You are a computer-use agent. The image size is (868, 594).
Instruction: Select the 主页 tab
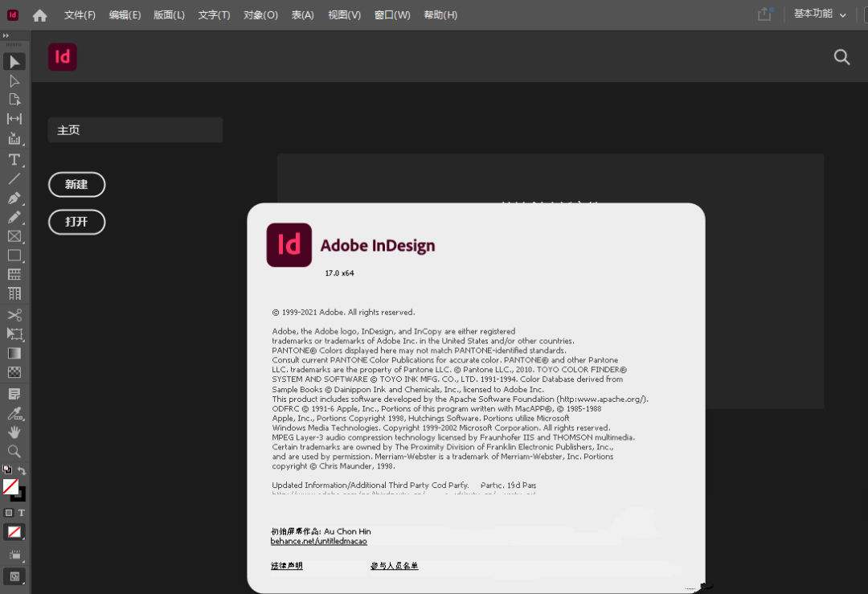point(135,130)
